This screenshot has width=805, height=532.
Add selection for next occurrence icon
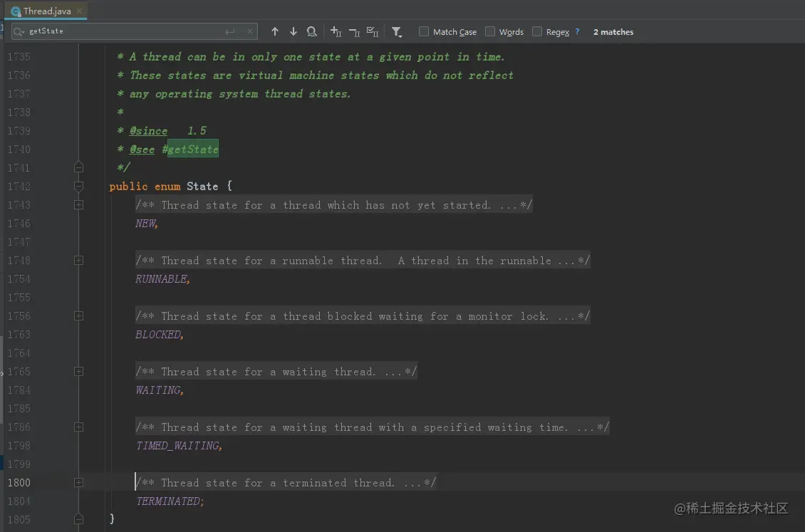click(x=336, y=32)
